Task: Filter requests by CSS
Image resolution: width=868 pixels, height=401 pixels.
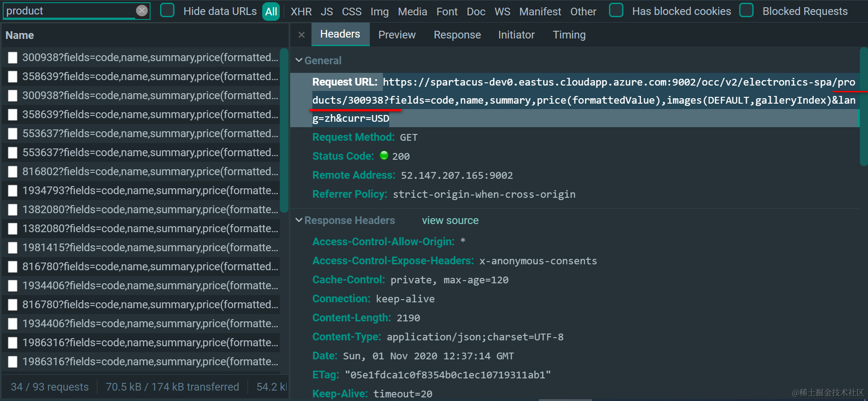Action: click(352, 11)
